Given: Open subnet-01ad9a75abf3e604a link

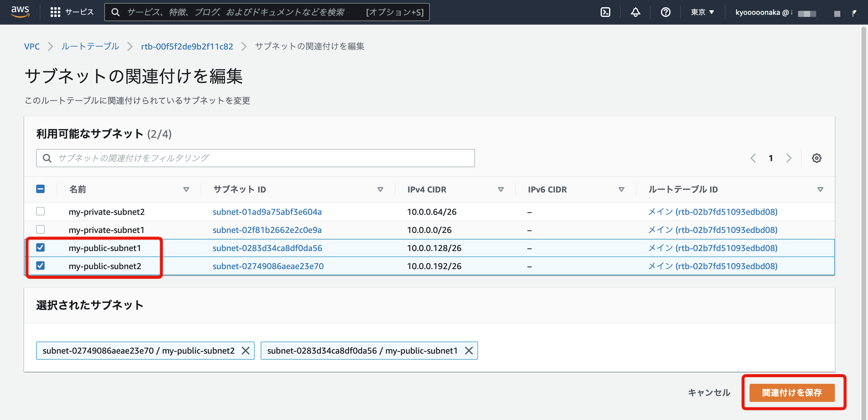Looking at the screenshot, I should [x=267, y=212].
